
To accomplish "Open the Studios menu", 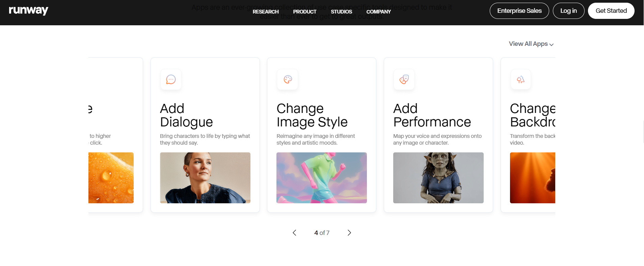I will click(341, 11).
